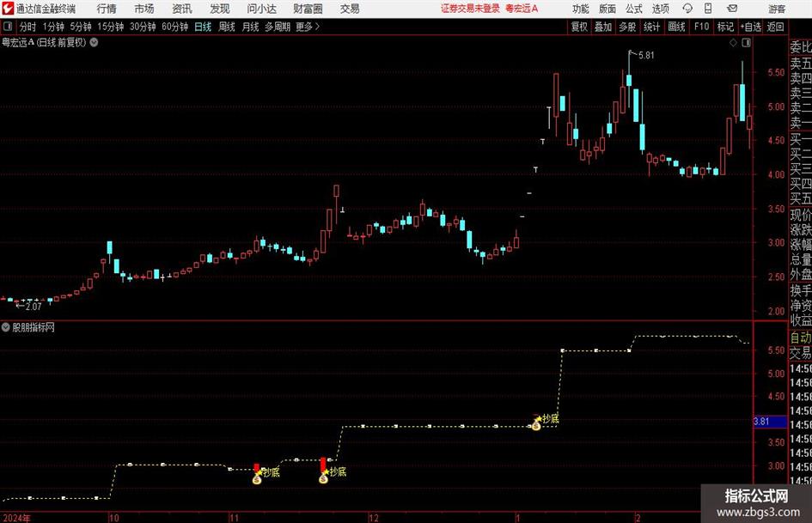Screen dimensions: 812x523
Task: Open the 资讯 menu
Action: point(182,9)
